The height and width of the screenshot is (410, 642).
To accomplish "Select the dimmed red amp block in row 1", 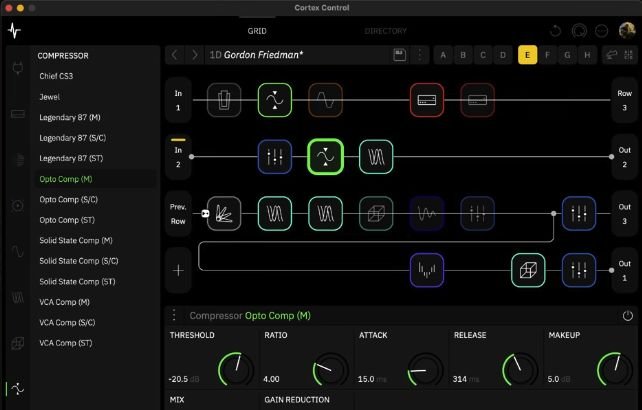I will pos(477,100).
